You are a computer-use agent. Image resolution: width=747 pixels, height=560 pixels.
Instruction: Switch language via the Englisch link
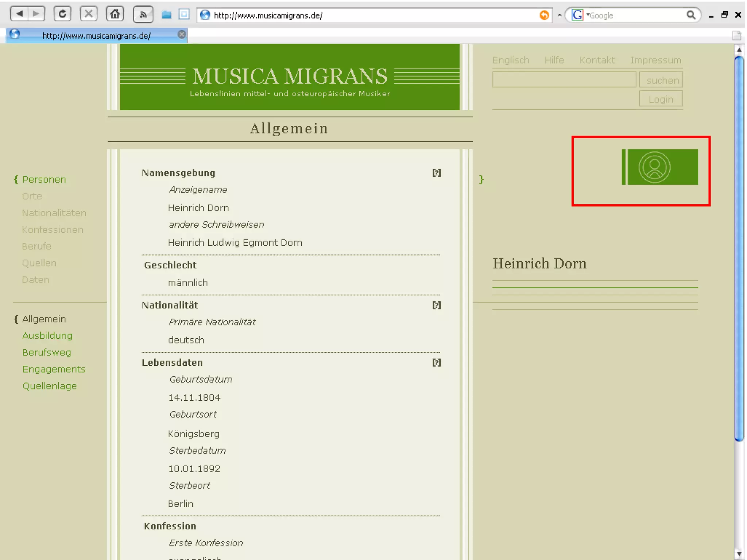point(510,60)
